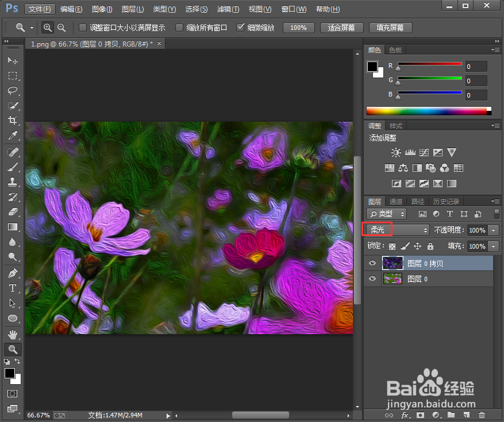
Task: Open the 图像(I) menu
Action: click(x=102, y=9)
